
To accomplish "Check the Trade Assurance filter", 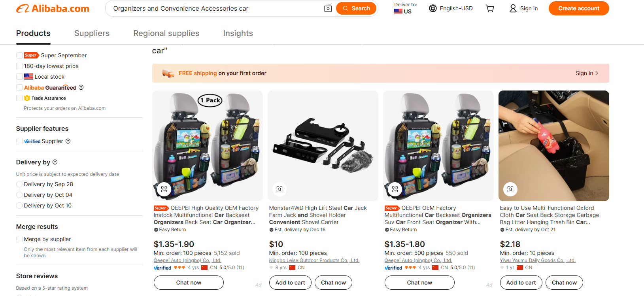I will point(19,98).
